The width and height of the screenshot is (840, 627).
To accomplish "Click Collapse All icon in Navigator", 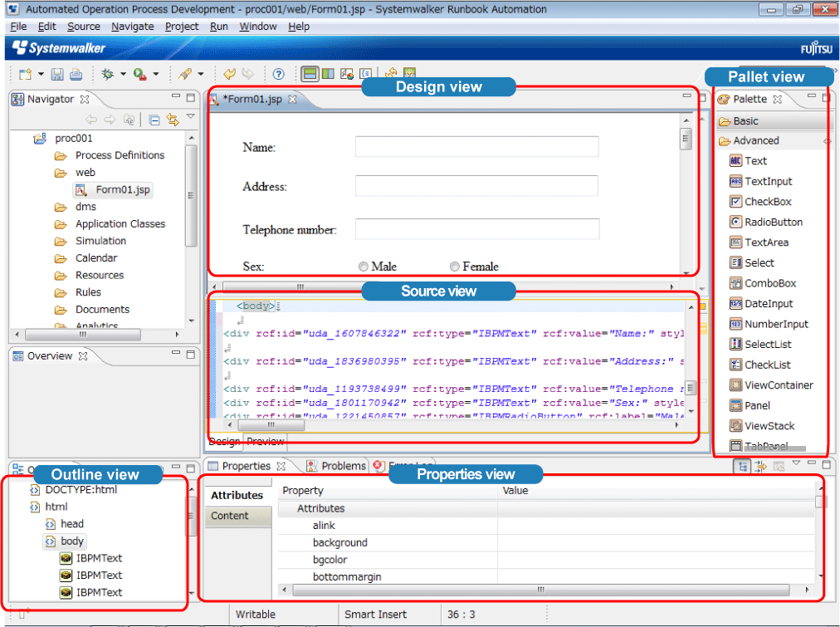I will point(154,120).
